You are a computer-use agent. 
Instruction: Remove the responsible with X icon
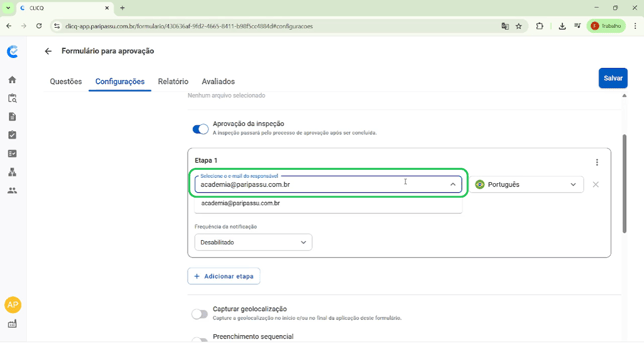[596, 185]
